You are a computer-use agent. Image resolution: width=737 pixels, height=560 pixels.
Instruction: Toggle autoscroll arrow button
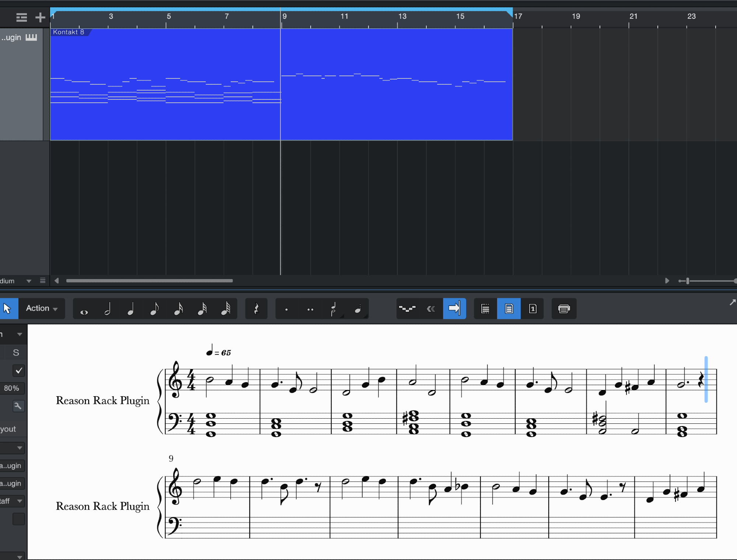tap(454, 309)
